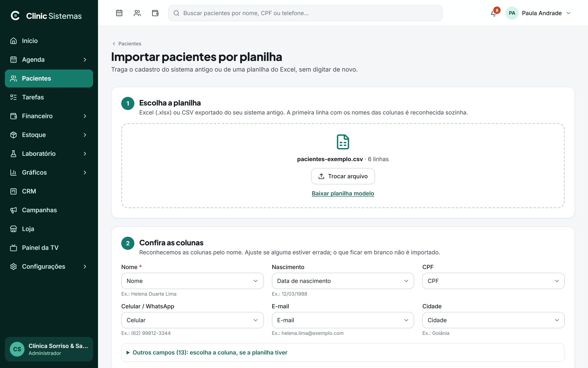
Task: Click the Trocar arquivo button
Action: [x=343, y=176]
